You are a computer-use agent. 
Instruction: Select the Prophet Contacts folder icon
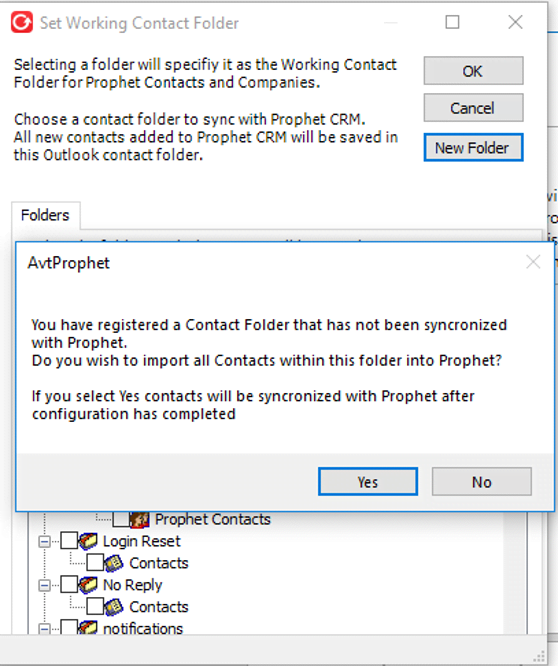click(139, 519)
